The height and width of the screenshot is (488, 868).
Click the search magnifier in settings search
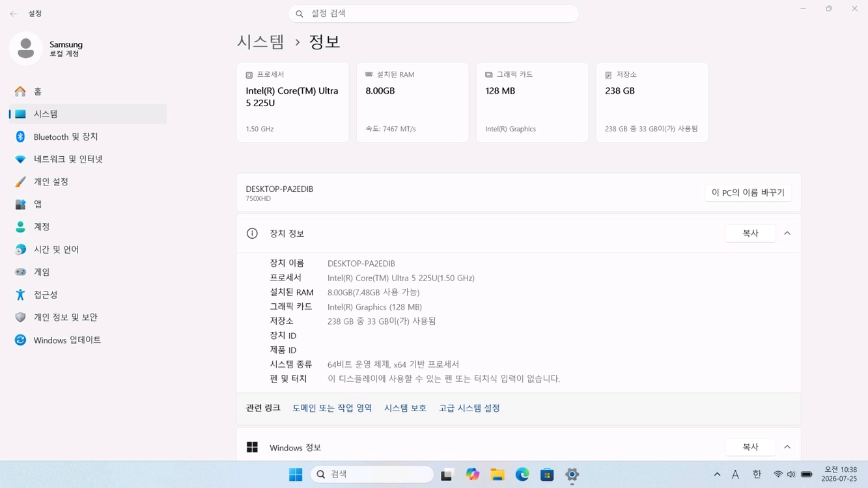click(x=300, y=14)
